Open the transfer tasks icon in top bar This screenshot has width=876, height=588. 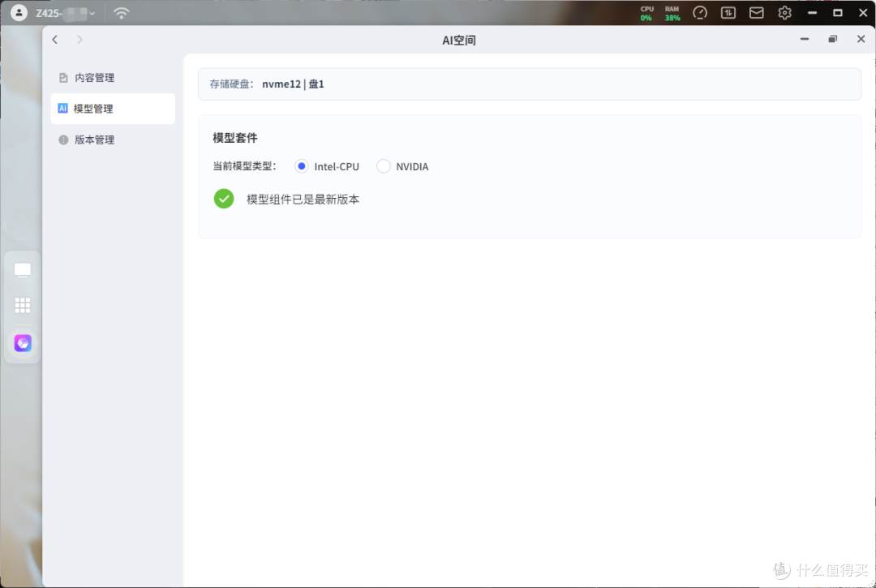tap(728, 13)
